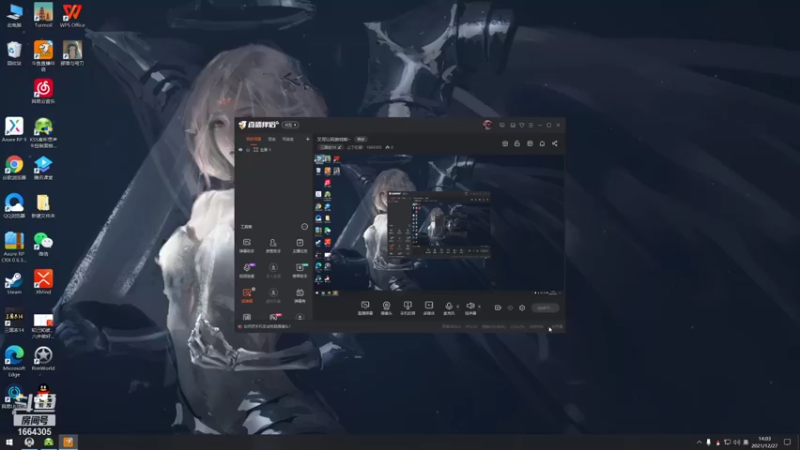Open the RimWorld desktop shortcut
This screenshot has height=450, width=800.
click(x=43, y=358)
